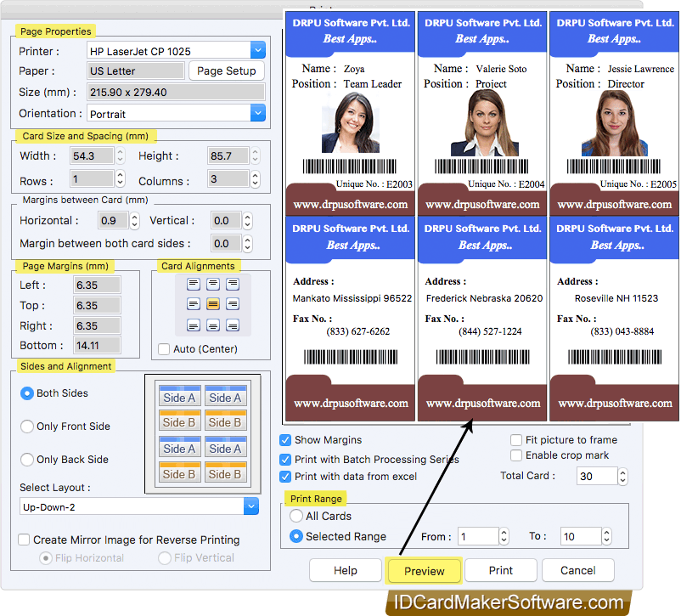Select bottom-left card alignment icon
Image resolution: width=681 pixels, height=616 pixels.
tap(194, 325)
